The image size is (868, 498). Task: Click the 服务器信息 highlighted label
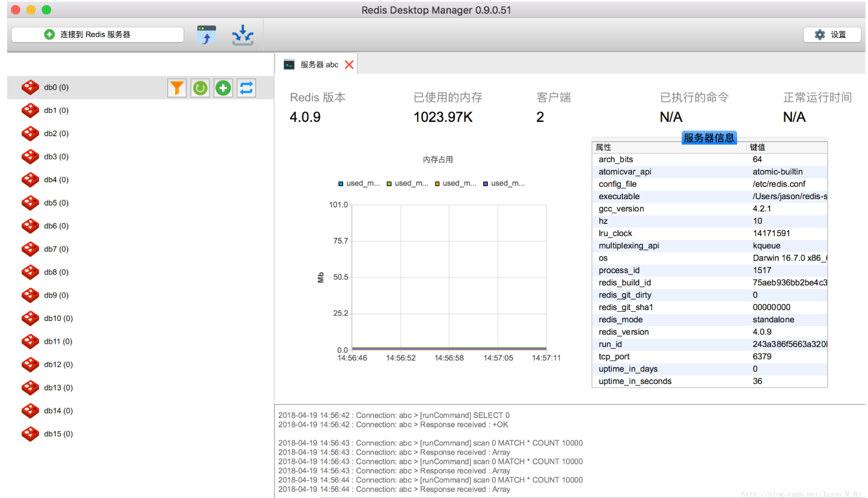(x=709, y=137)
